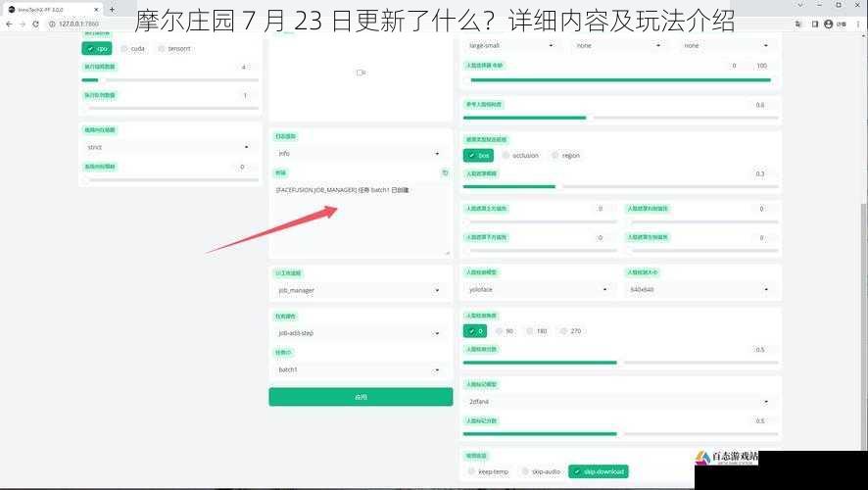
Task: Open the middle none dropdown
Action: [x=618, y=45]
